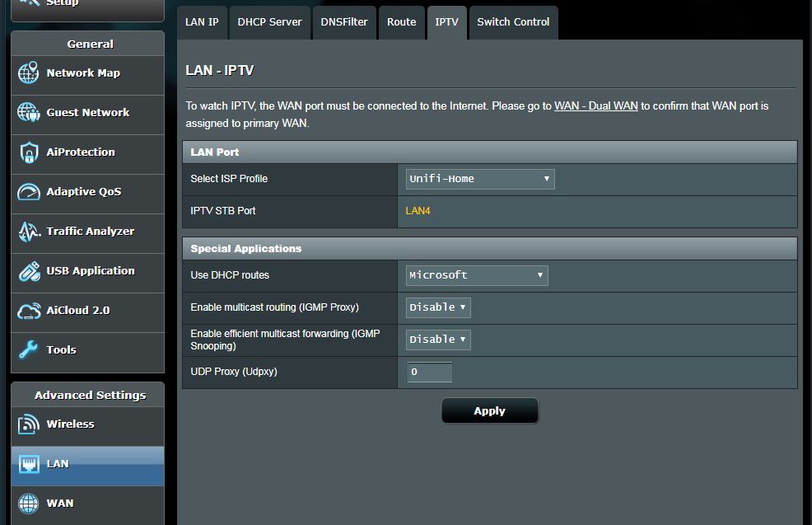
Task: Click the UDP Proxy (Udpxy) input field
Action: tap(429, 372)
